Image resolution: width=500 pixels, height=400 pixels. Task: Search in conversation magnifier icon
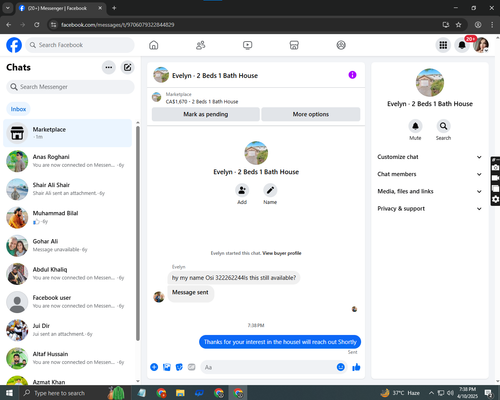(443, 126)
